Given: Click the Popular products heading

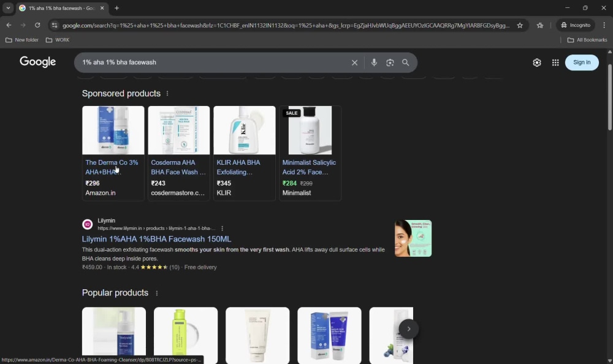Looking at the screenshot, I should point(115,293).
